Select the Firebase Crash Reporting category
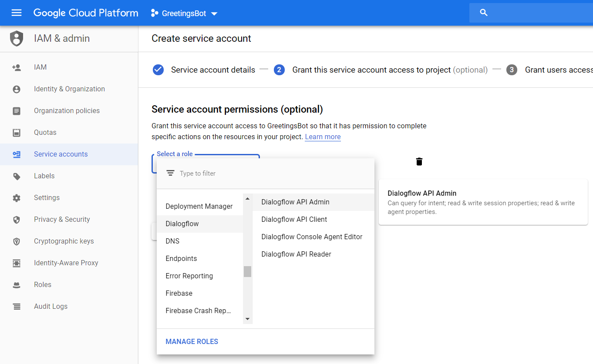 (x=199, y=311)
